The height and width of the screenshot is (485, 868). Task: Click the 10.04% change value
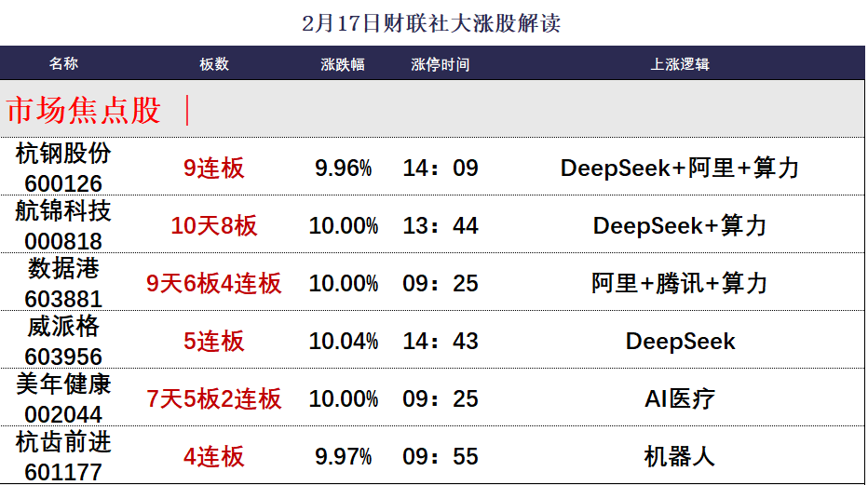pyautogui.click(x=344, y=342)
